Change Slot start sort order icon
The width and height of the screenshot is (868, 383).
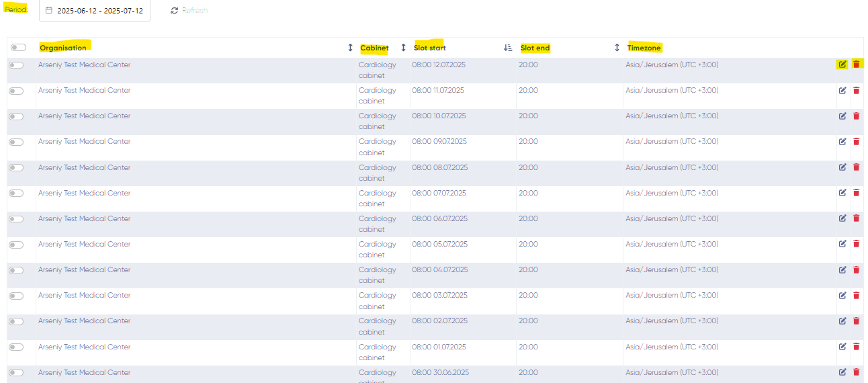tap(508, 48)
